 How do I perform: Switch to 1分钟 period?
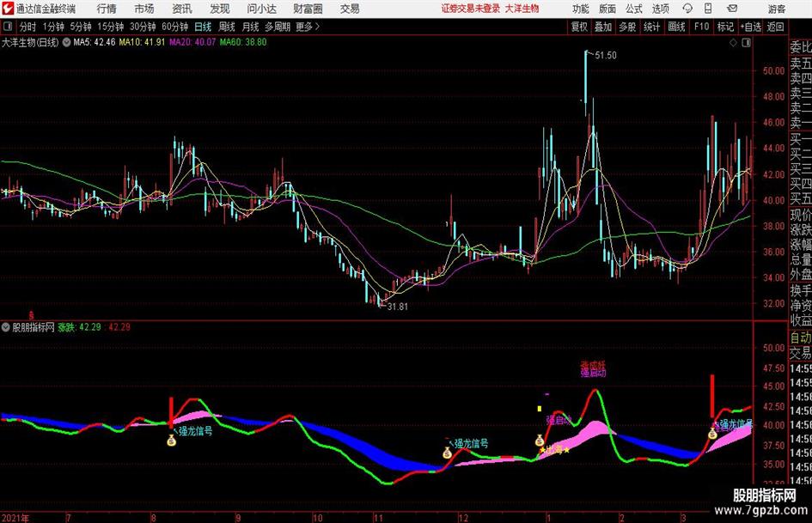(53, 27)
